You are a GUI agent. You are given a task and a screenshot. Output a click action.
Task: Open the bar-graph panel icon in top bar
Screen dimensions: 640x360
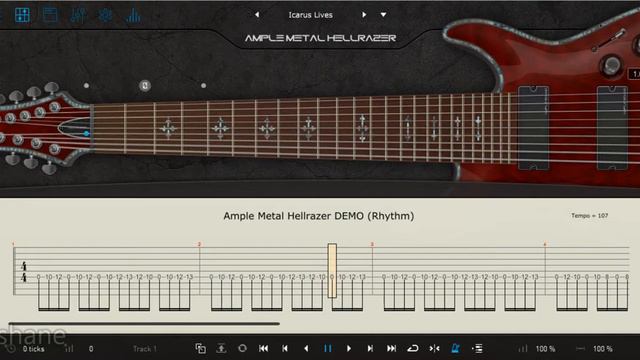[133, 15]
